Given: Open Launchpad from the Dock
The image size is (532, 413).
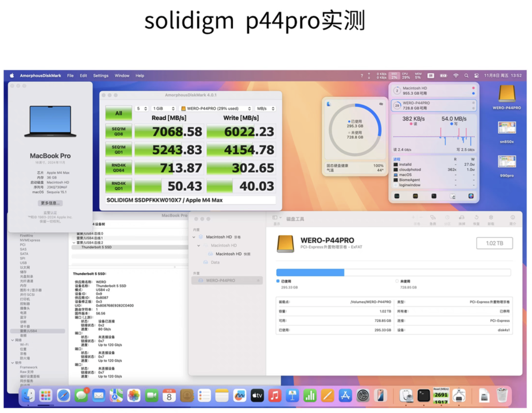Looking at the screenshot, I should 46,396.
